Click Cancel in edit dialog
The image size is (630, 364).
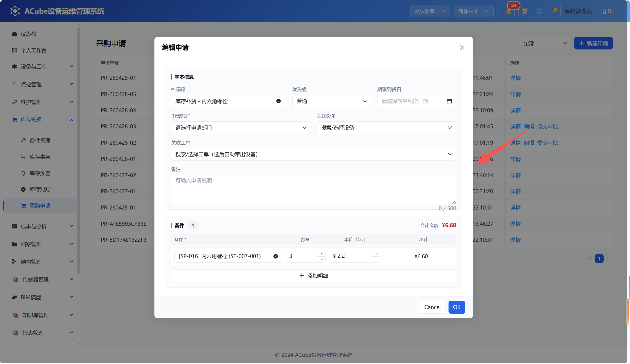pyautogui.click(x=432, y=307)
